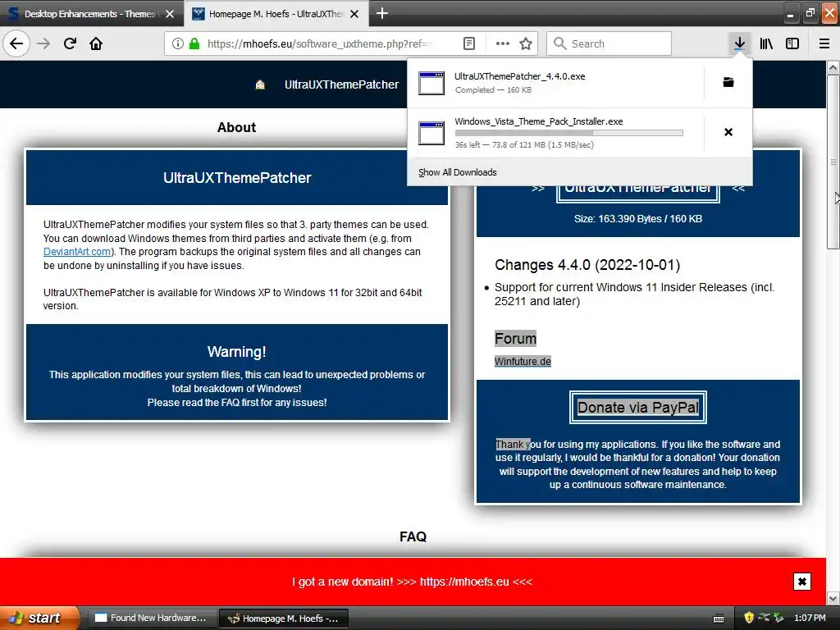Click the Warning! heading

(x=237, y=352)
